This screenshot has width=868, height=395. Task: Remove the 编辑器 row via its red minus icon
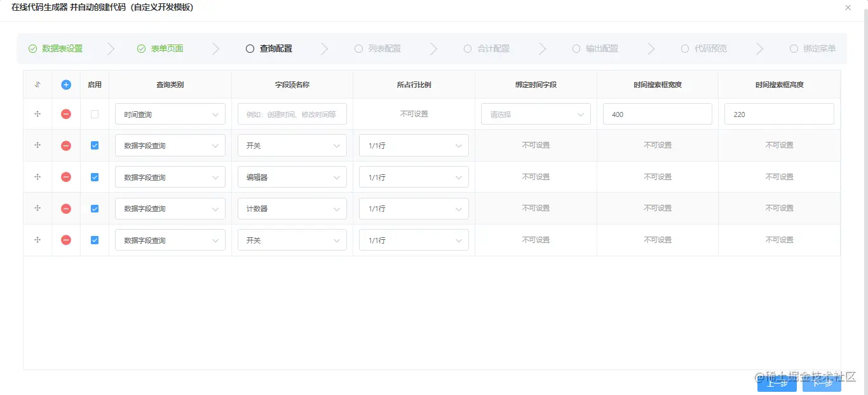(65, 177)
